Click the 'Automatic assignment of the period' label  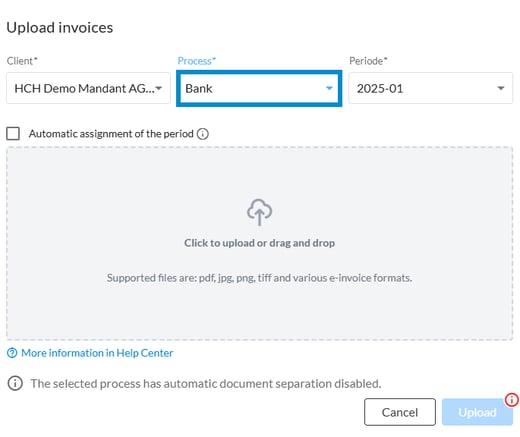click(111, 134)
